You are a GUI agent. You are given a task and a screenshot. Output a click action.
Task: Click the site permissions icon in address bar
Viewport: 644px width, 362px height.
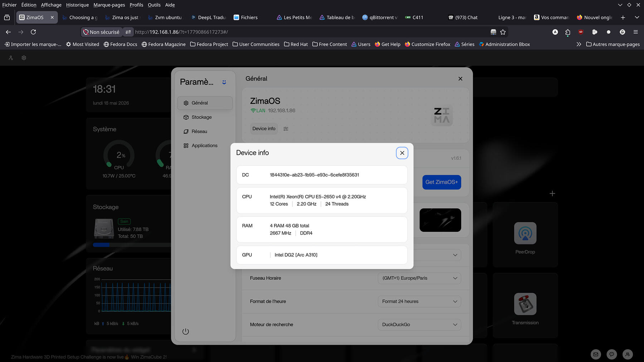(128, 32)
